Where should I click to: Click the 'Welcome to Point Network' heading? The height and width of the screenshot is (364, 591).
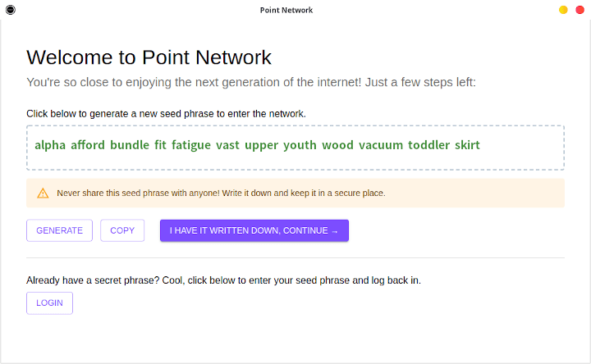tap(149, 57)
